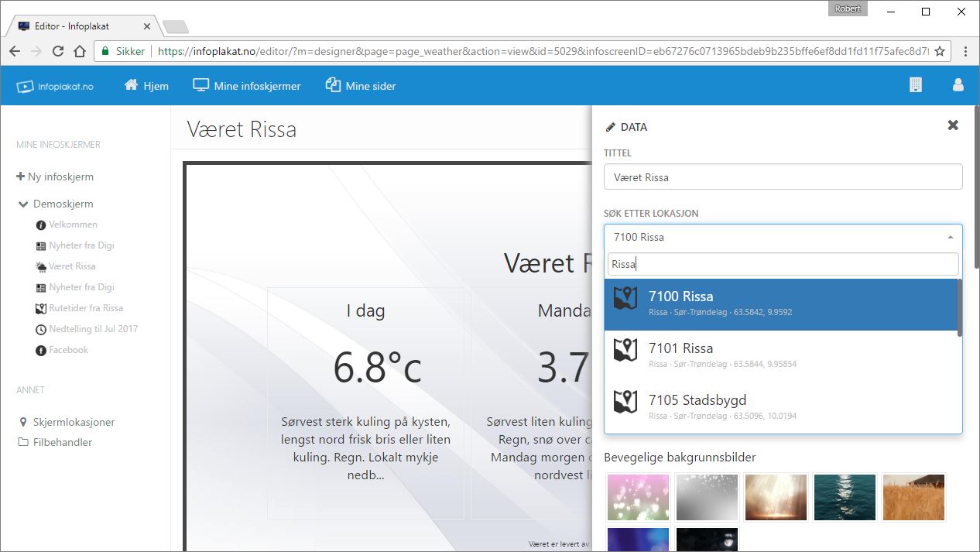Click the Mine sider pages icon
Viewport: 980px width, 552px height.
tap(333, 85)
